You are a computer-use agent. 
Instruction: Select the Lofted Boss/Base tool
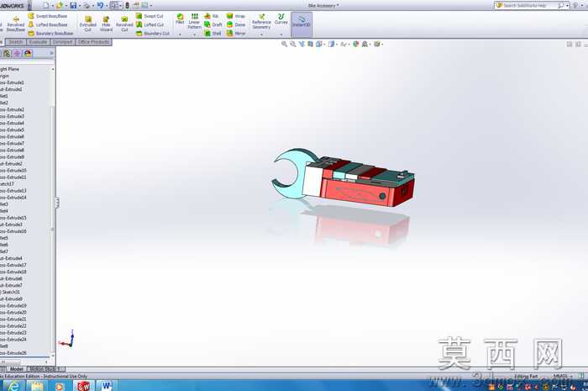click(x=48, y=24)
